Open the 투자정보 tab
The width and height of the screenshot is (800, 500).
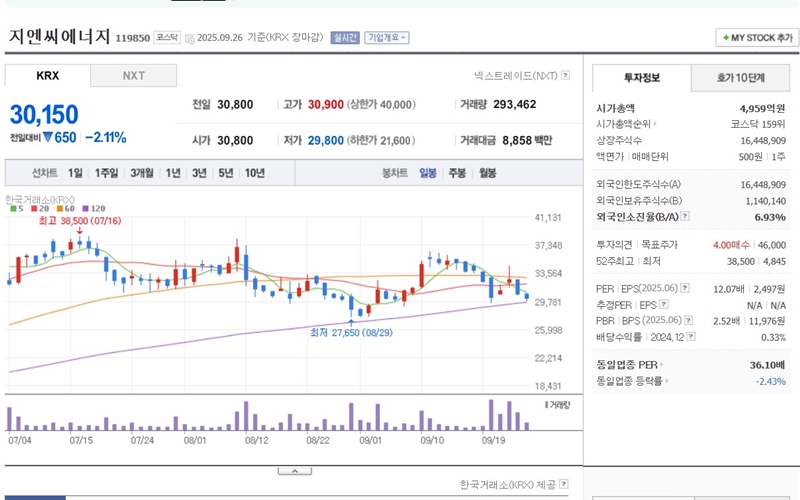pyautogui.click(x=642, y=78)
